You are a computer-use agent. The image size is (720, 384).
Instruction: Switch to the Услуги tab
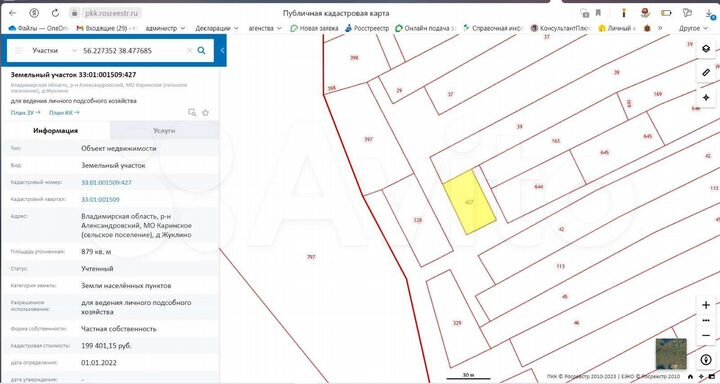164,130
